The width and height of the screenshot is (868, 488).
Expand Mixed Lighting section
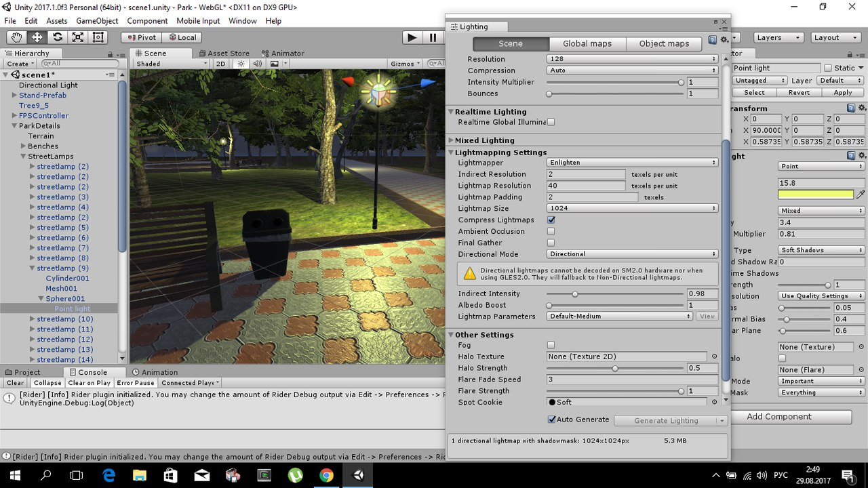[451, 140]
